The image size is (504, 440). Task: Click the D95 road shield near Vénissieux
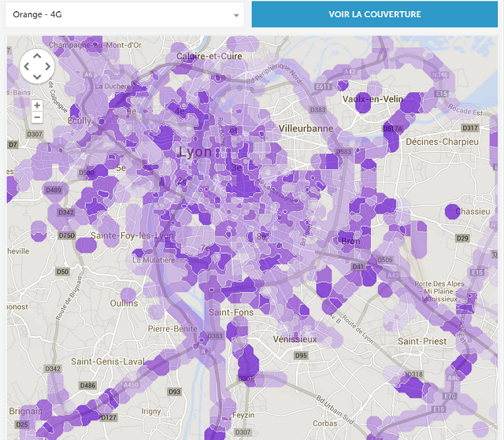click(301, 356)
